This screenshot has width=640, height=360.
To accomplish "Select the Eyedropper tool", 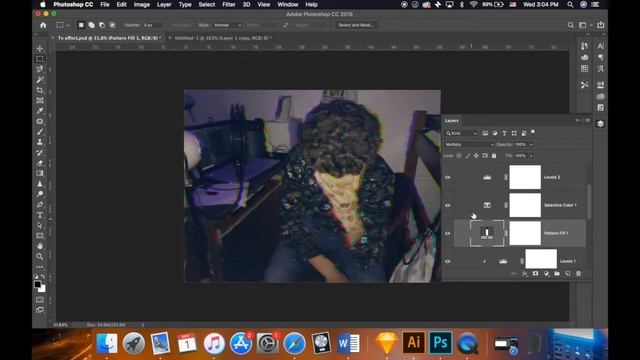I will click(40, 111).
